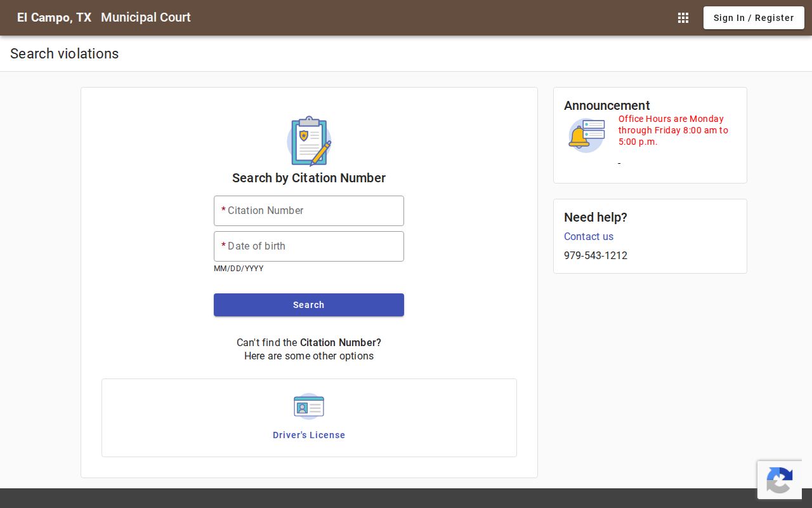Focus the Citation Number field
Viewport: 812px width, 508px height.
pyautogui.click(x=309, y=211)
